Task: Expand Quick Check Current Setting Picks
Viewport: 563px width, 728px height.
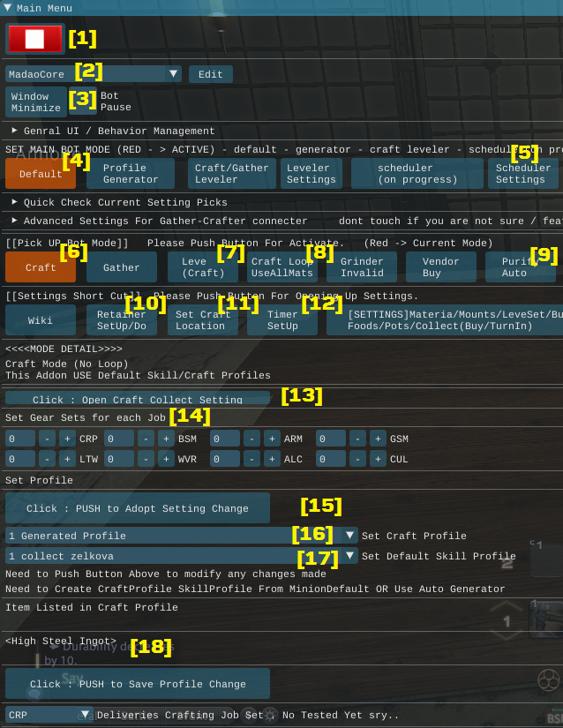Action: point(15,202)
